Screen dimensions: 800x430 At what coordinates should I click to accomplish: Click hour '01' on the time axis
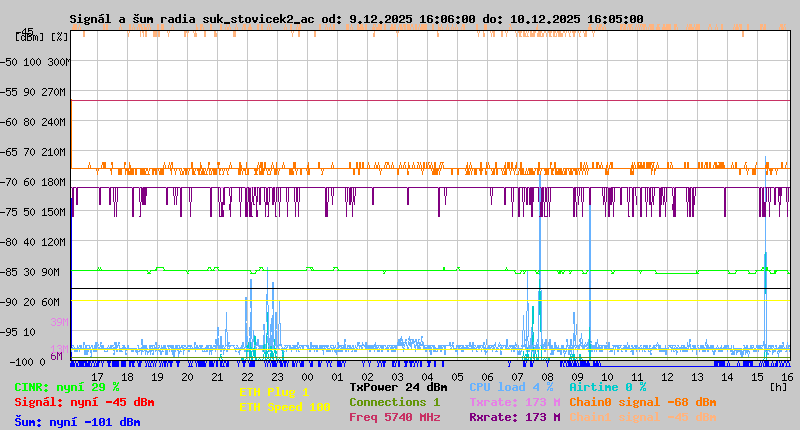(x=337, y=377)
